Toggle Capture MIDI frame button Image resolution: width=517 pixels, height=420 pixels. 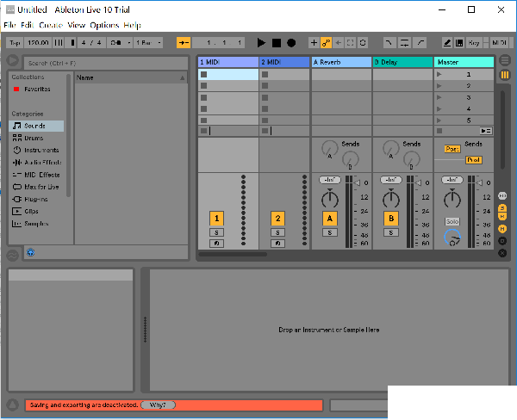[350, 43]
